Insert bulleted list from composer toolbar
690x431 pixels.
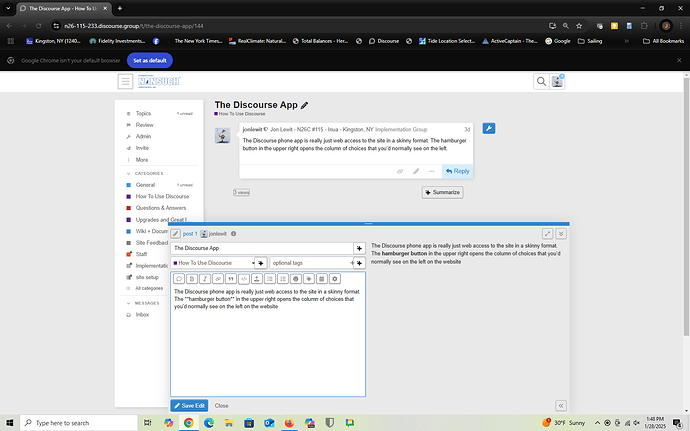coord(270,279)
